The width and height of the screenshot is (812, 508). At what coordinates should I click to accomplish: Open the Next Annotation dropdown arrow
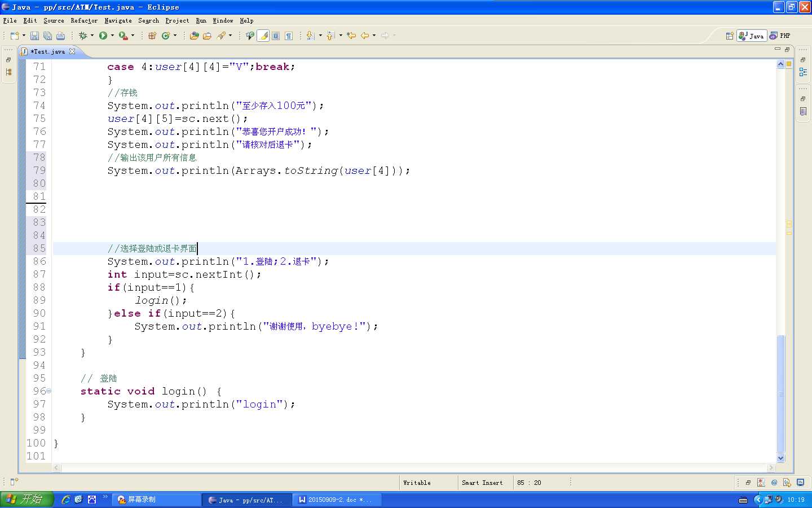click(x=320, y=36)
